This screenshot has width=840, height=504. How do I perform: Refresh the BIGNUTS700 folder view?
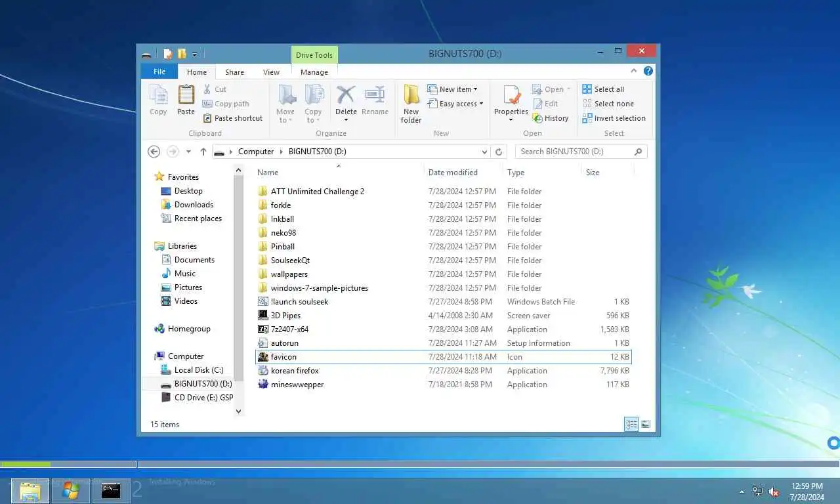499,152
